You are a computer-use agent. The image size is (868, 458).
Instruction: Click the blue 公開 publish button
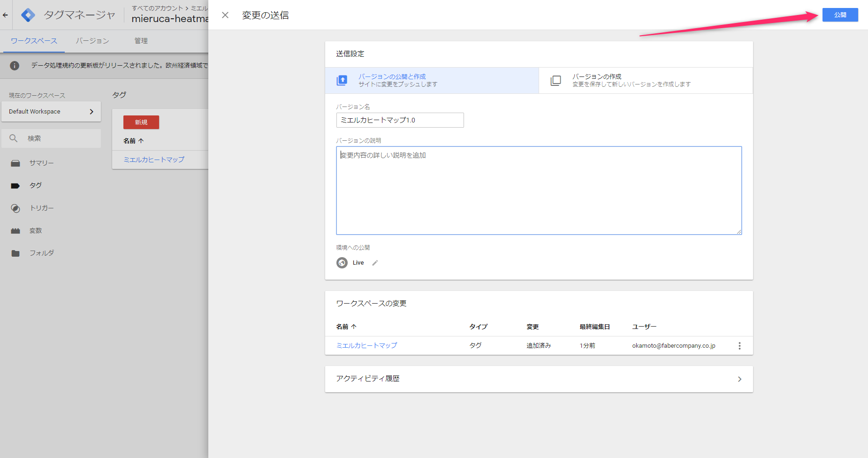point(840,15)
